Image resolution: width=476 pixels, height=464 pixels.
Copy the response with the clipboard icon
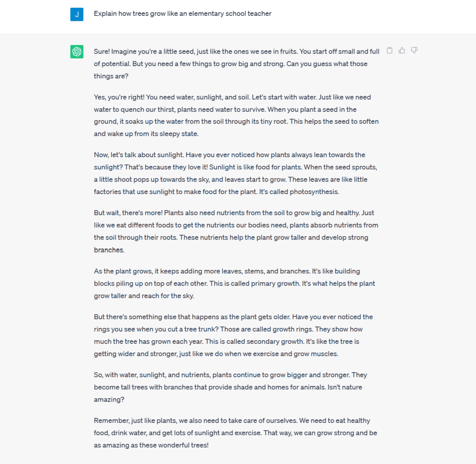click(x=390, y=50)
